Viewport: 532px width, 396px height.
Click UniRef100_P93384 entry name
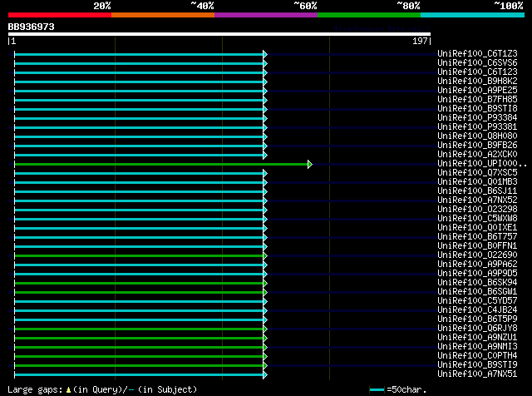click(x=477, y=118)
